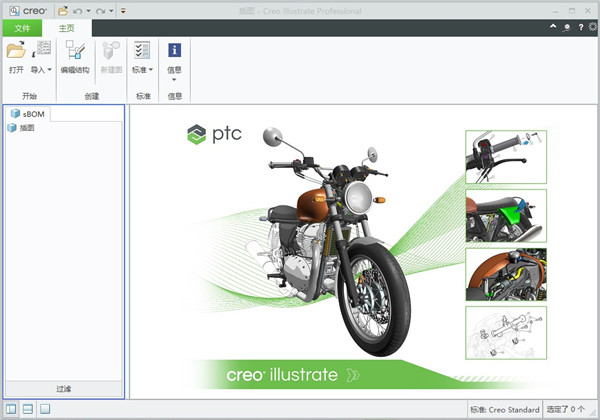Switch to the 主页 (Home) ribbon tab
Screen dimensions: 600x420
[x=67, y=28]
